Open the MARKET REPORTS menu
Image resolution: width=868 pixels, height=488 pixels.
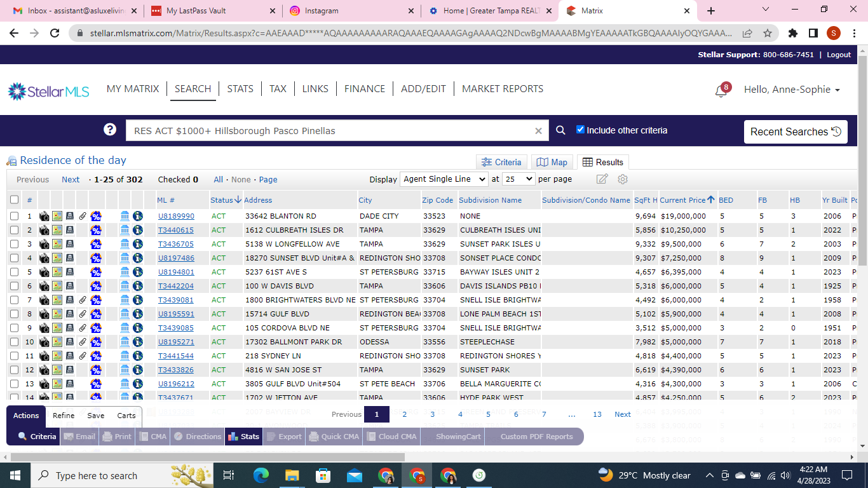(x=503, y=89)
